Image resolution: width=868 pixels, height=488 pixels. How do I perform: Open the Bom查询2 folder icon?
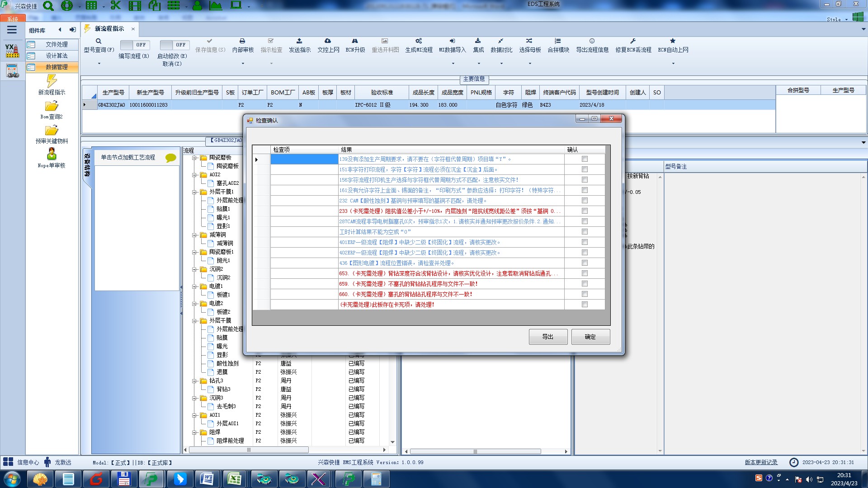(x=52, y=106)
